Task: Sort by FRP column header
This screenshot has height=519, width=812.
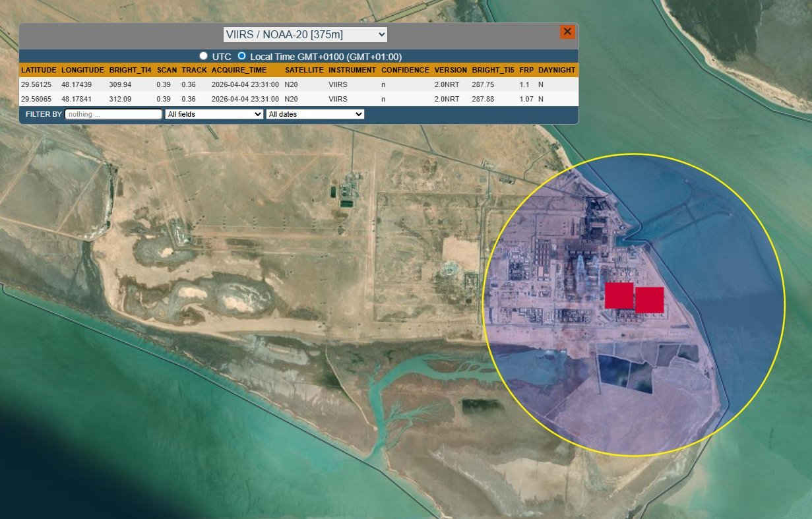Action: (x=526, y=70)
